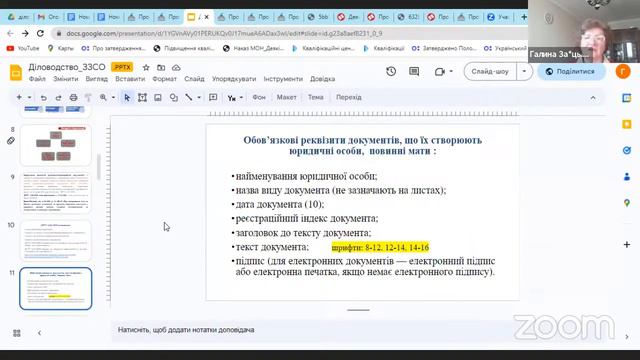Click the Фон background button
The height and width of the screenshot is (360, 640).
tap(259, 97)
